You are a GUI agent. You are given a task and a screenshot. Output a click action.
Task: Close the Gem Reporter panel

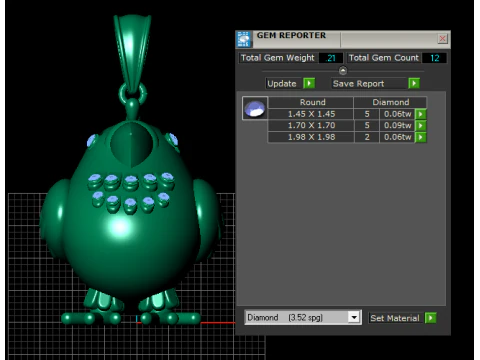(442, 39)
